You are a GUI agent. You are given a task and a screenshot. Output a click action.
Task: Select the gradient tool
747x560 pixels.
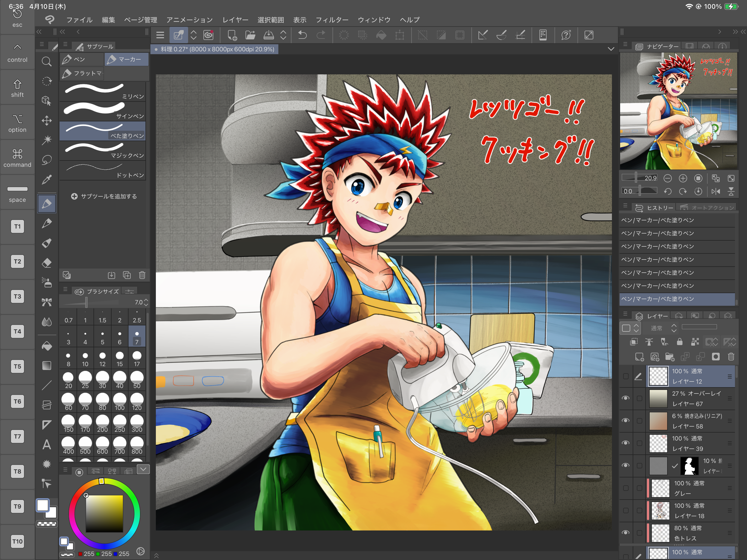point(46,366)
